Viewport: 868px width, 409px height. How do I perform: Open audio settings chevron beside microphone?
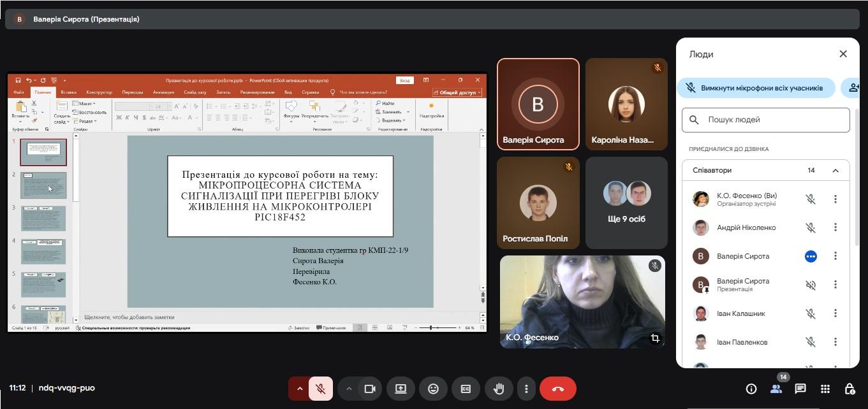pyautogui.click(x=299, y=389)
